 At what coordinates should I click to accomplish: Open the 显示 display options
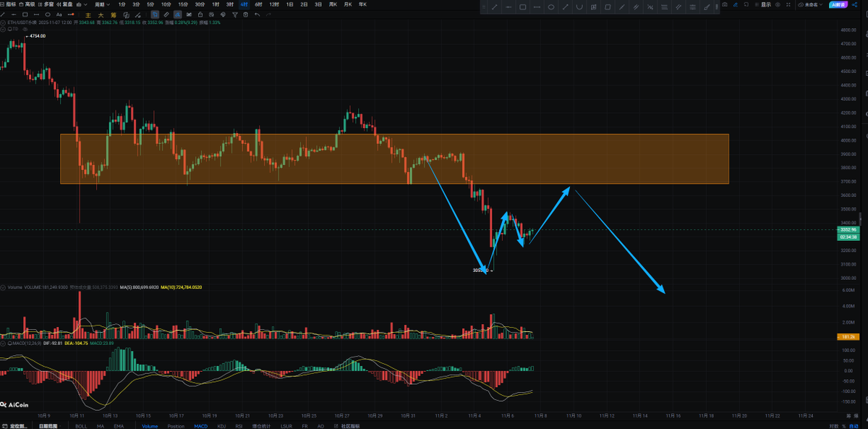[x=763, y=4]
